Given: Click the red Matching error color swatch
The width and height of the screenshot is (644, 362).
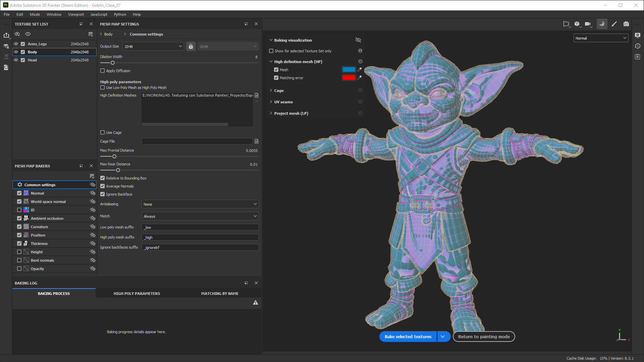Looking at the screenshot, I should [x=348, y=78].
